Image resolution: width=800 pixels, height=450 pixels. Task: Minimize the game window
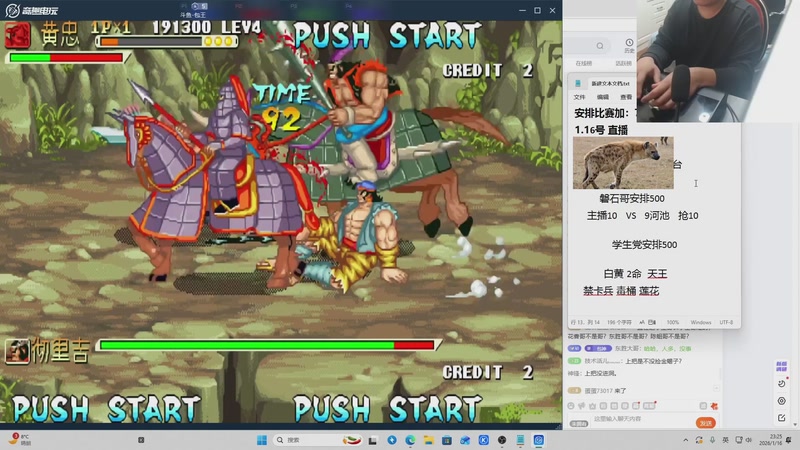[522, 10]
